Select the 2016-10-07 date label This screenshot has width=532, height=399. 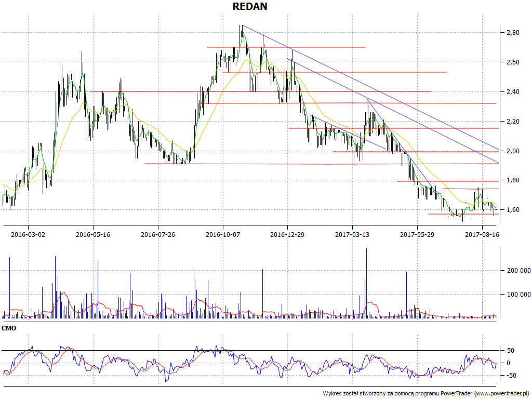222,234
